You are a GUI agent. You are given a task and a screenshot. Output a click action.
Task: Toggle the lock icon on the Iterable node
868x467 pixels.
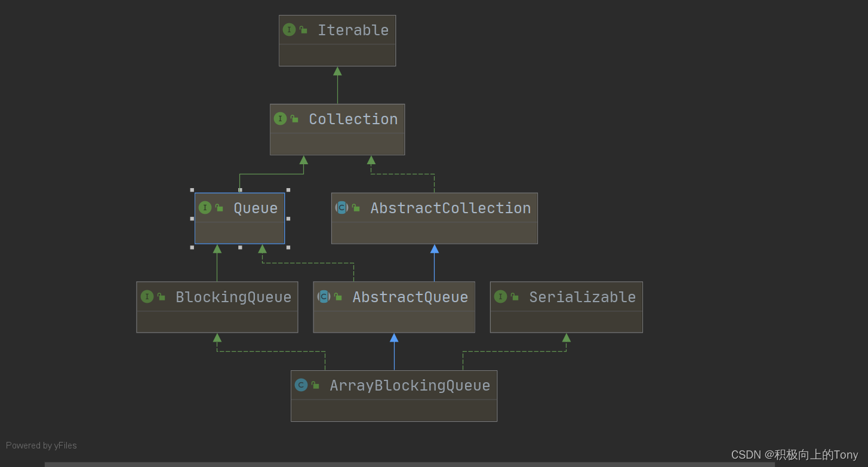coord(303,29)
